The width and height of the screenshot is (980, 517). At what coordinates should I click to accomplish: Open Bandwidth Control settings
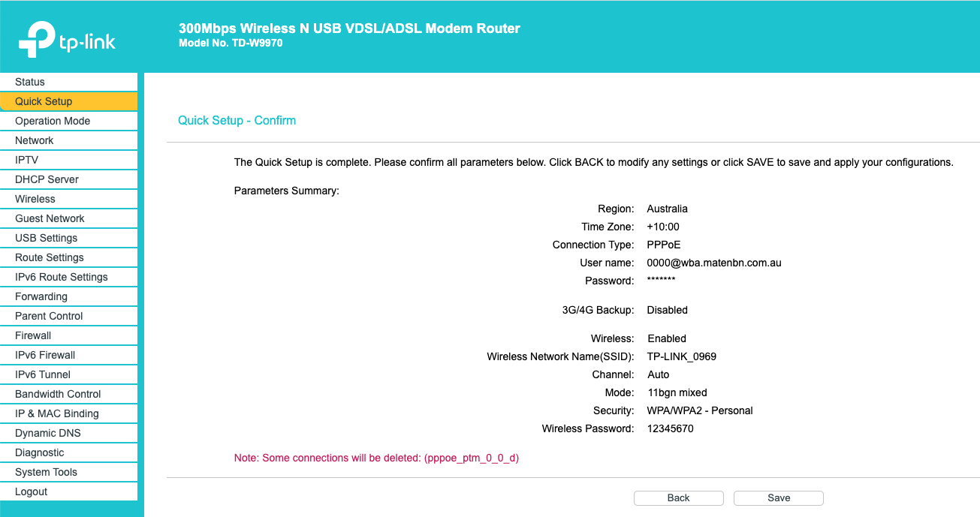click(68, 394)
